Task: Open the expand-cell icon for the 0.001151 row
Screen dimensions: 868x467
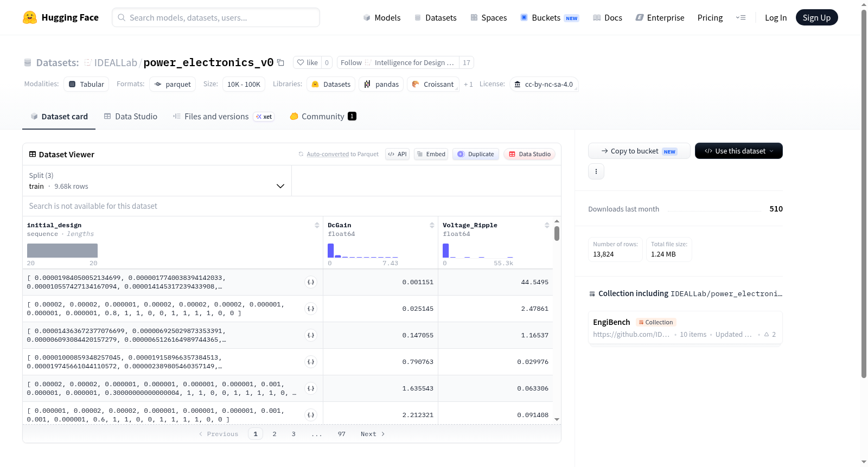Action: 311,282
